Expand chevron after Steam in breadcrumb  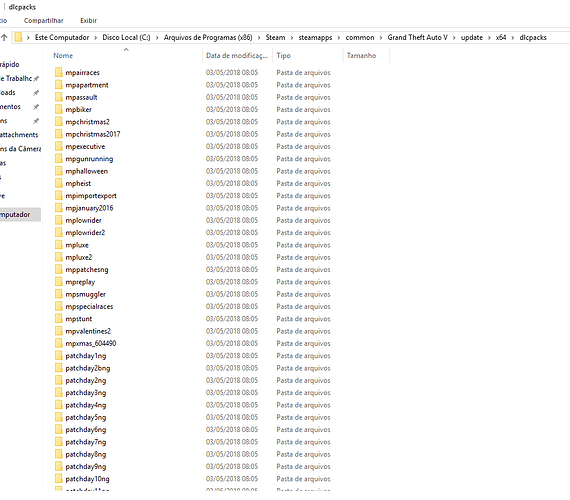pos(292,37)
